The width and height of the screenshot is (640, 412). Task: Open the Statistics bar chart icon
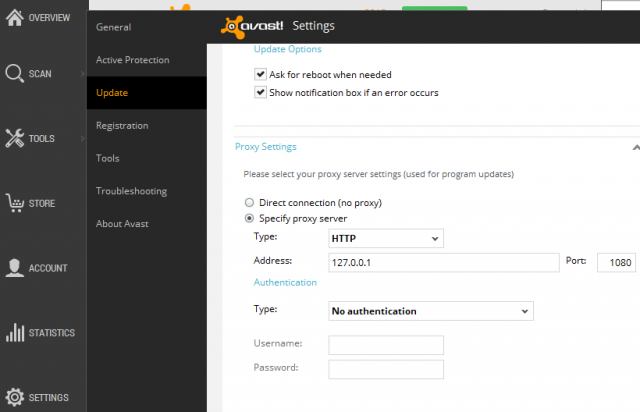click(x=14, y=333)
